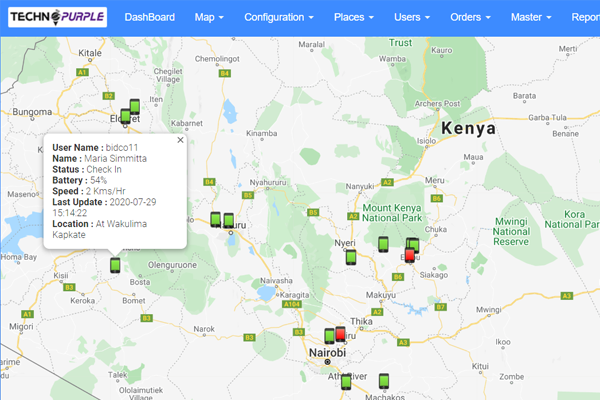Expand the Master dropdown menu
Image resolution: width=600 pixels, height=400 pixels.
coord(531,17)
